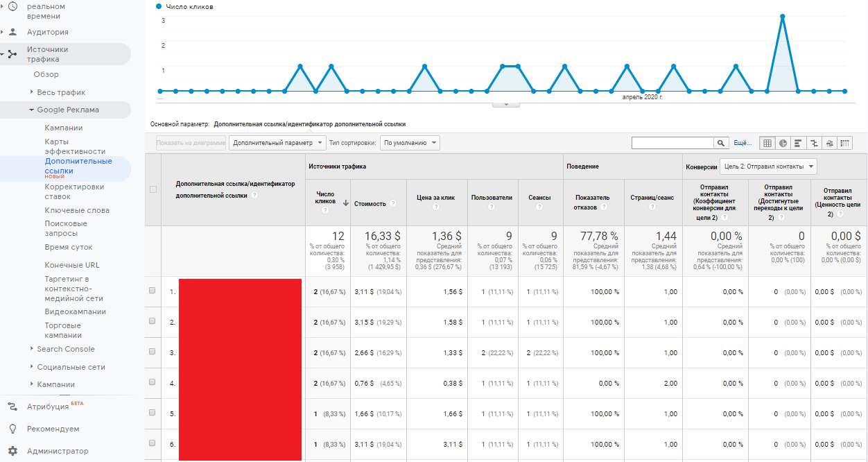868x462 pixels.
Task: Switch to the term cloud view icon
Action: (829, 143)
